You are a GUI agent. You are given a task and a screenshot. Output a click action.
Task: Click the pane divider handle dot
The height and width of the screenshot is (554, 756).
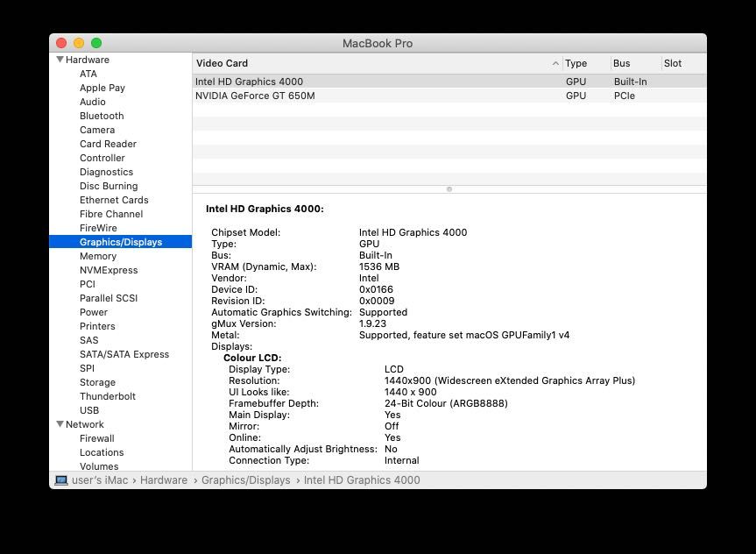(449, 189)
